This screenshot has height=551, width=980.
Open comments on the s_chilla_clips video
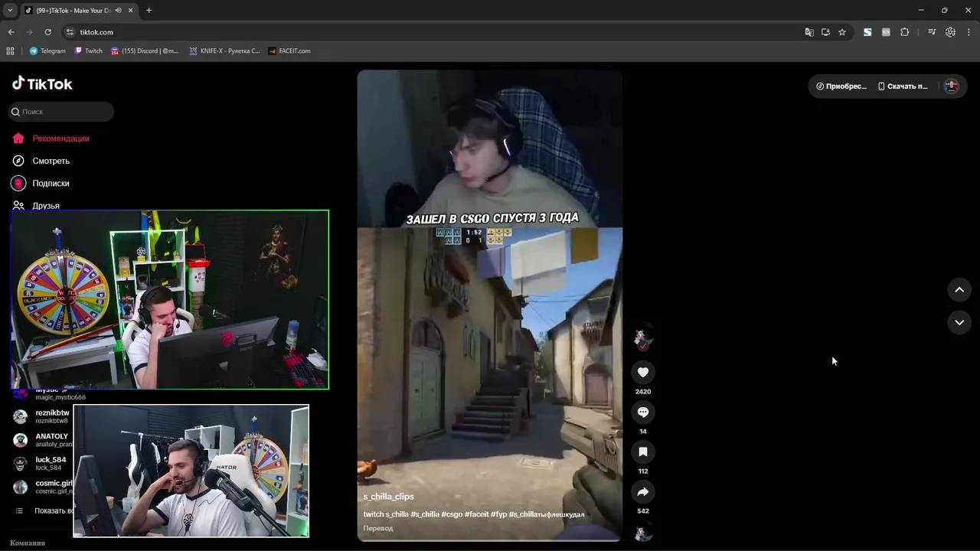643,412
